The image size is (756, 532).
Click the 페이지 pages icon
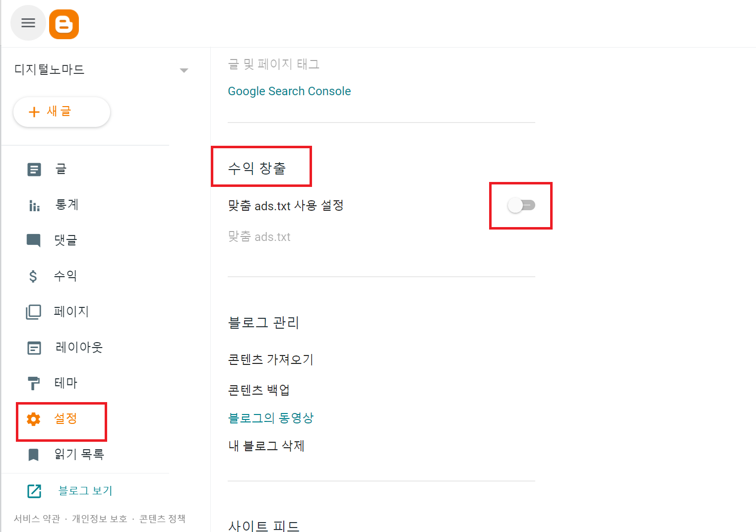34,312
